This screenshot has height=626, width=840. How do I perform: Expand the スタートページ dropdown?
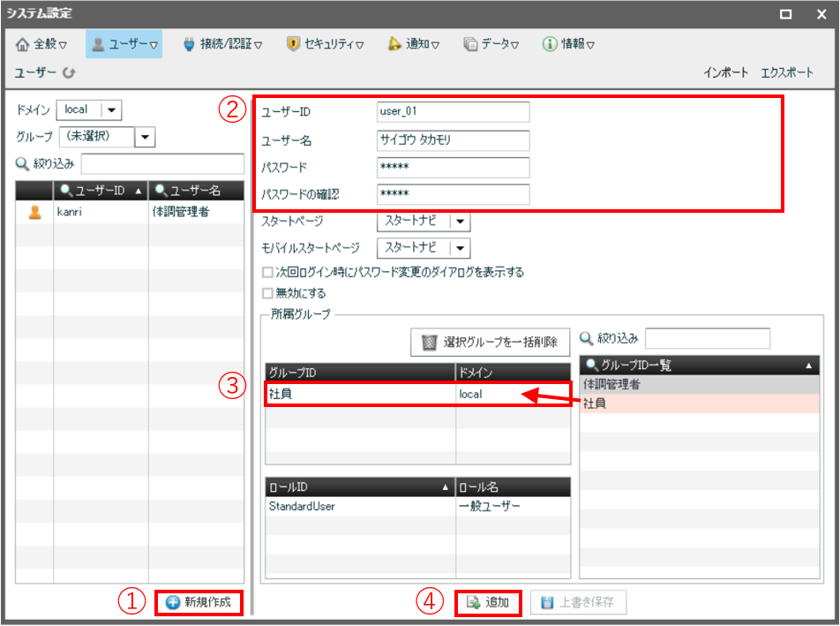[x=461, y=222]
